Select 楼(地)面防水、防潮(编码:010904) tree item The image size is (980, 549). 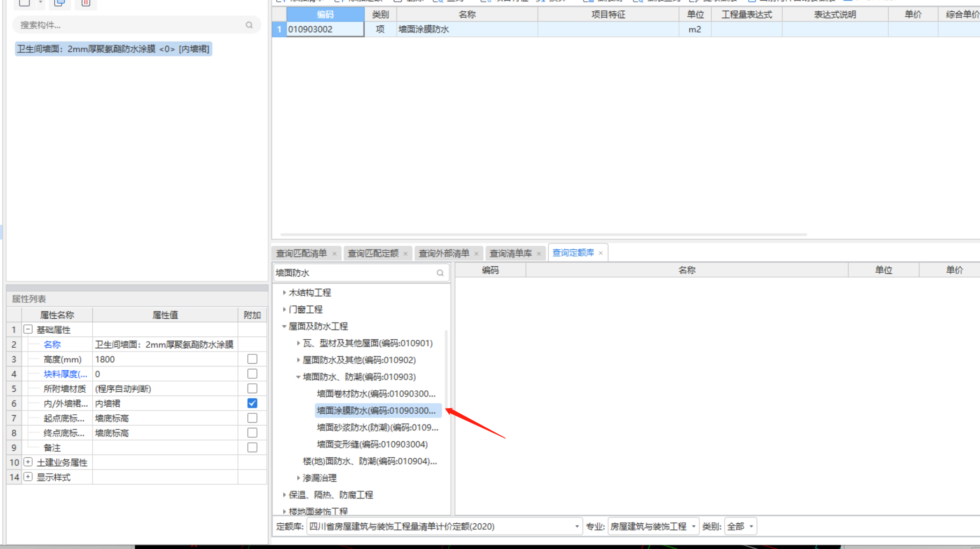tap(370, 461)
